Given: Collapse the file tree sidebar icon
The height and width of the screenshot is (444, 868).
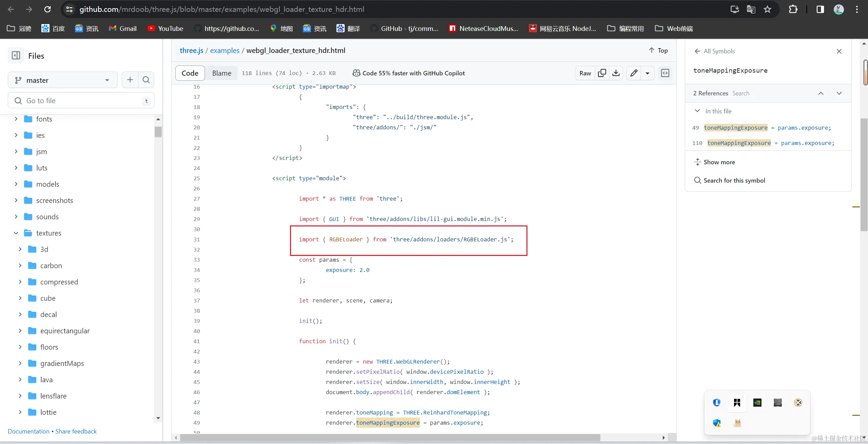Looking at the screenshot, I should point(16,56).
